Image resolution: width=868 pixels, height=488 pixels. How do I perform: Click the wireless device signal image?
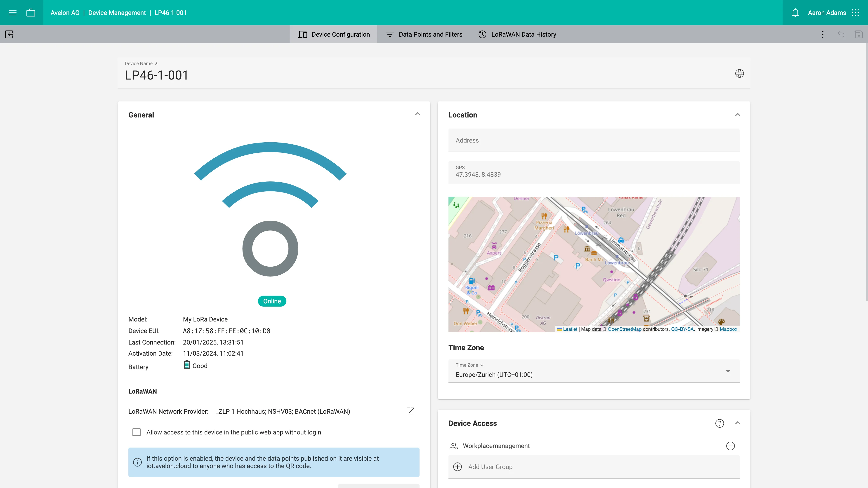270,209
